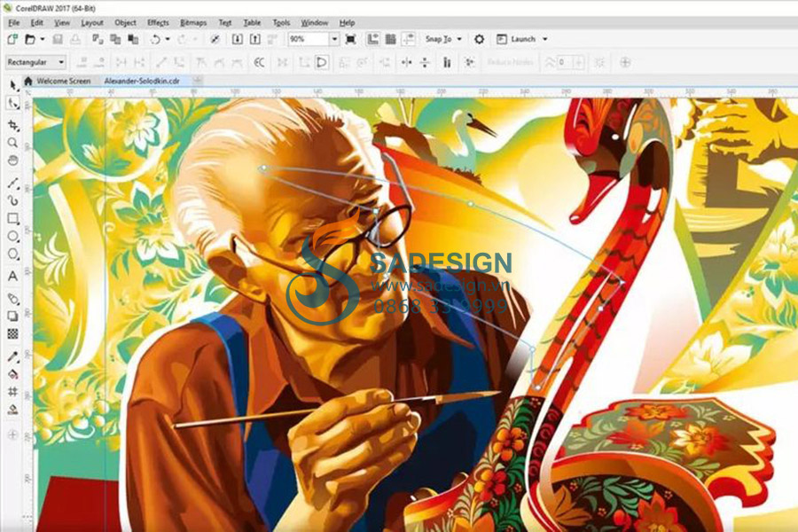Expand the Undo history dropdown arrow
This screenshot has height=532, width=798.
tap(168, 39)
